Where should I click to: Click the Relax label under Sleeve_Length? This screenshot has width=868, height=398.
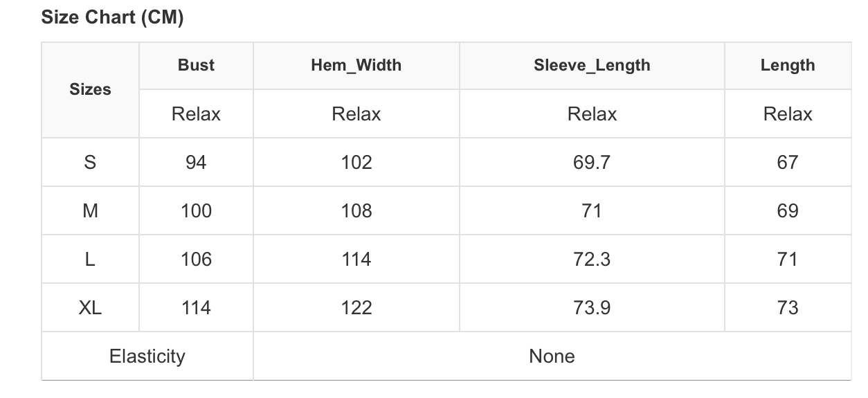(x=592, y=114)
